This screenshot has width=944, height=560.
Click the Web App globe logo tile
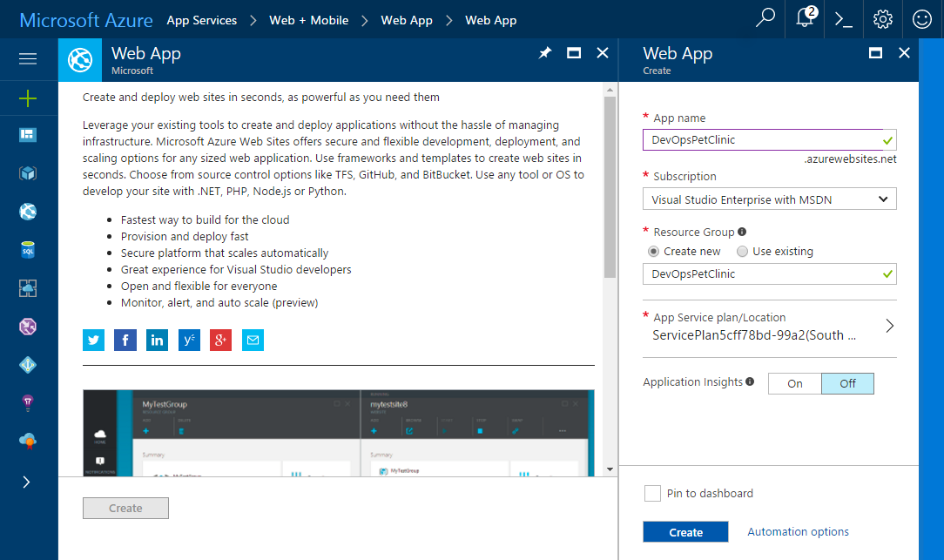(x=80, y=59)
